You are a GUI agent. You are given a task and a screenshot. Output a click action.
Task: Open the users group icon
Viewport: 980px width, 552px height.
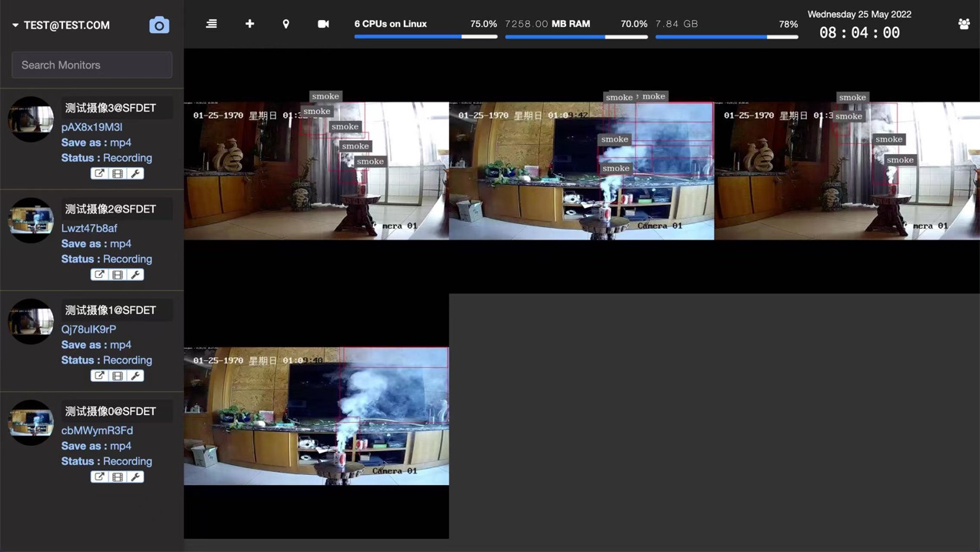click(964, 24)
